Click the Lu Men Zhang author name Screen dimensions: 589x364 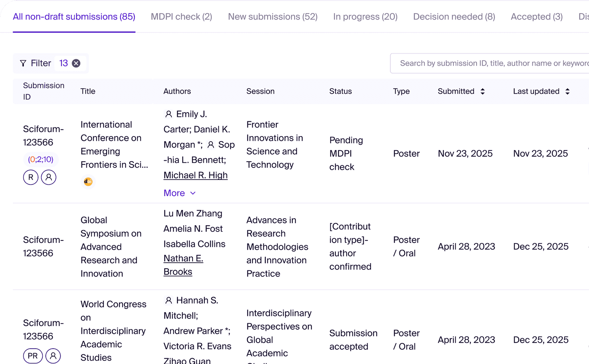(193, 214)
